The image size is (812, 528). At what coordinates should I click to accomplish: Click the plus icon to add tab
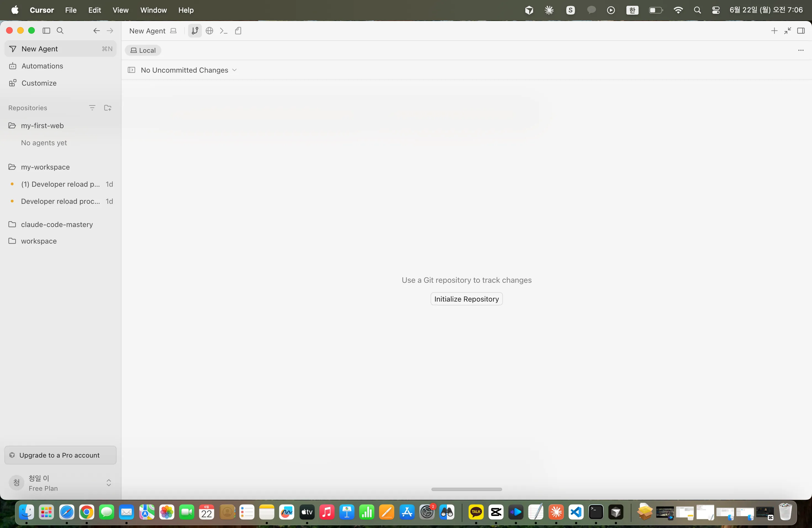[774, 31]
